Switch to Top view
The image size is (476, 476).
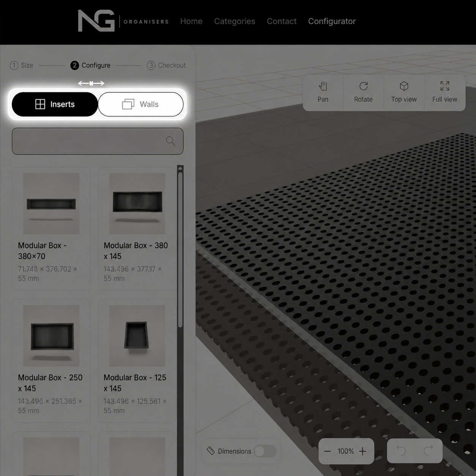[404, 92]
